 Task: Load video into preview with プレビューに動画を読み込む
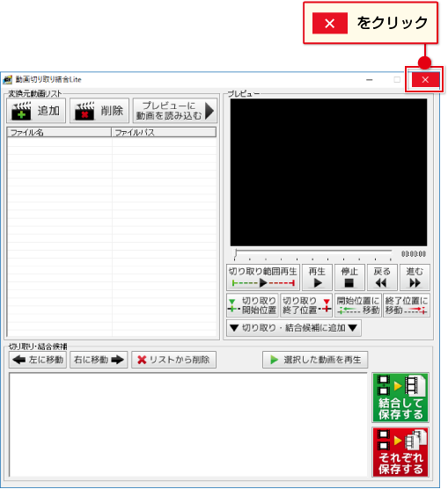[175, 111]
